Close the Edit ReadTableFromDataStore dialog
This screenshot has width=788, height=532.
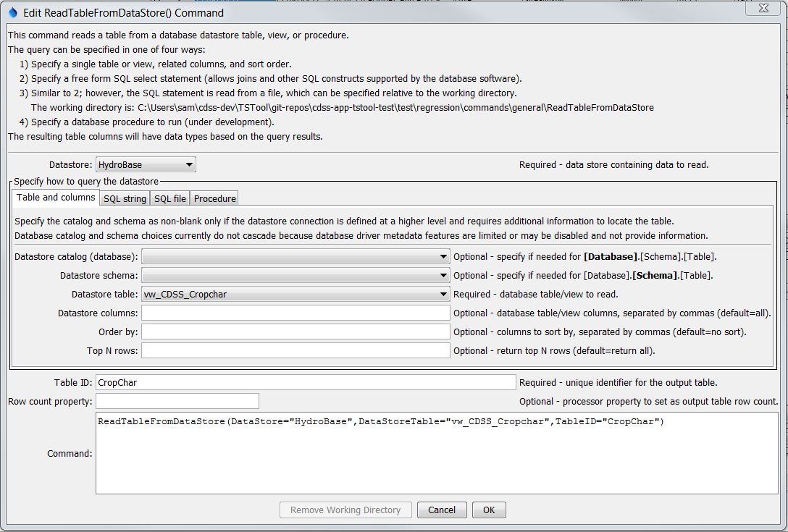(x=762, y=8)
